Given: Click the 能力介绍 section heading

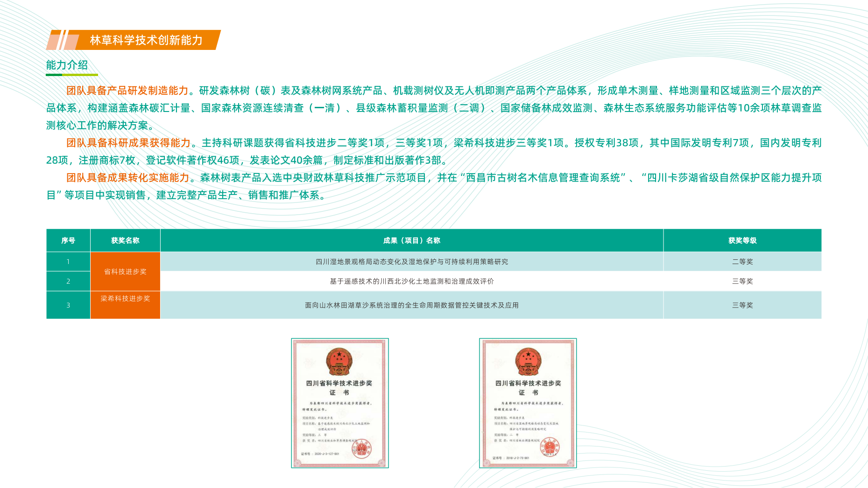Looking at the screenshot, I should click(x=67, y=65).
